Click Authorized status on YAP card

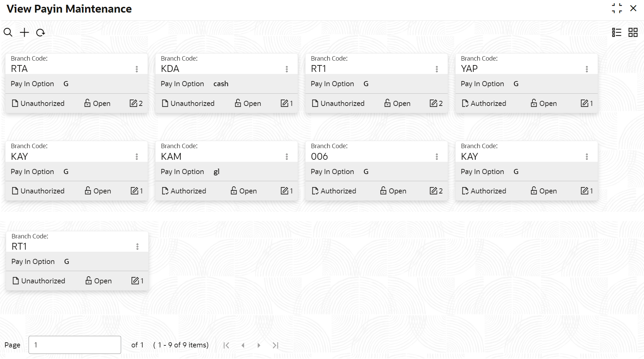pos(484,103)
